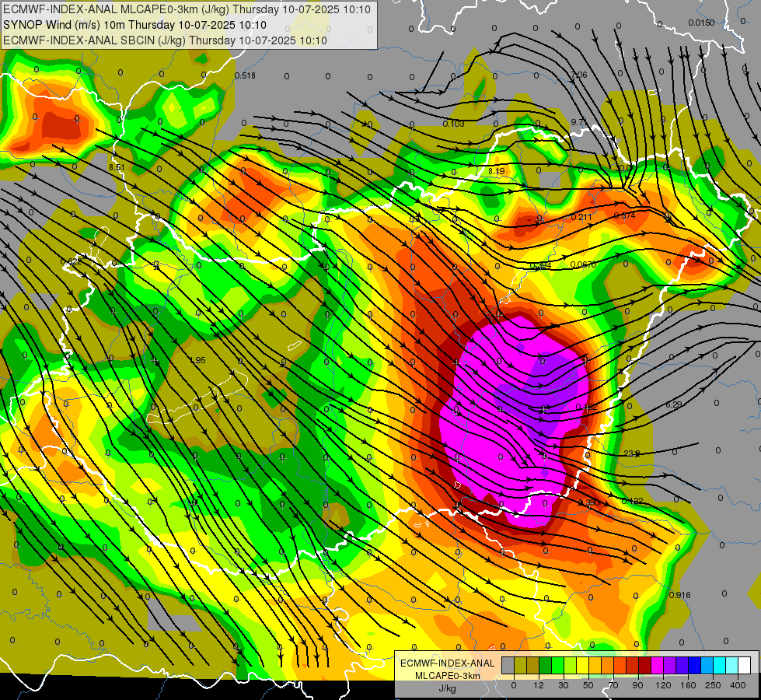Click legend tick value '50'

click(x=588, y=685)
